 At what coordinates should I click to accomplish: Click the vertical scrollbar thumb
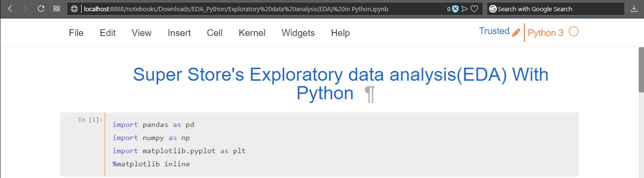coord(641,70)
